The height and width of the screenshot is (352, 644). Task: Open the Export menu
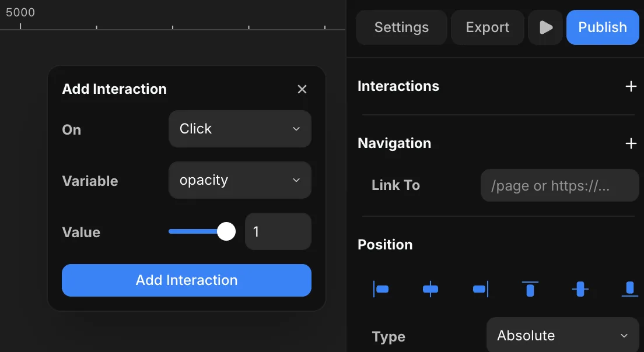click(x=488, y=27)
